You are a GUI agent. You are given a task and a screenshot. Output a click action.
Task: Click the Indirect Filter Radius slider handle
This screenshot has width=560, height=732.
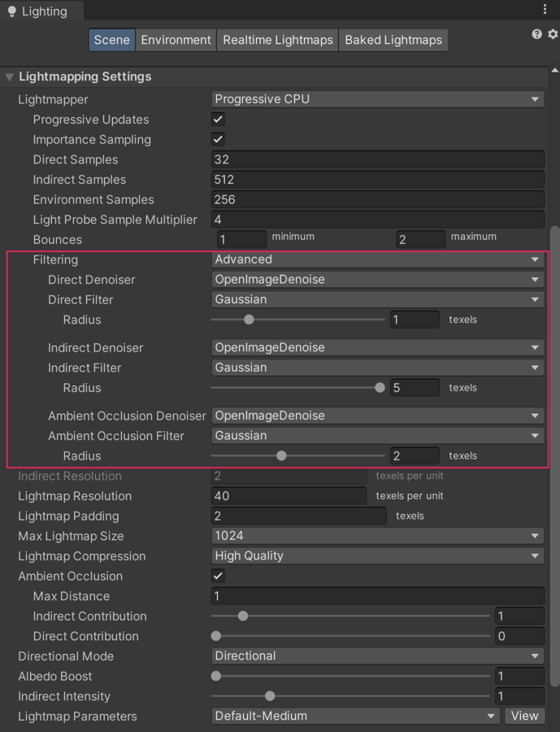coord(380,387)
